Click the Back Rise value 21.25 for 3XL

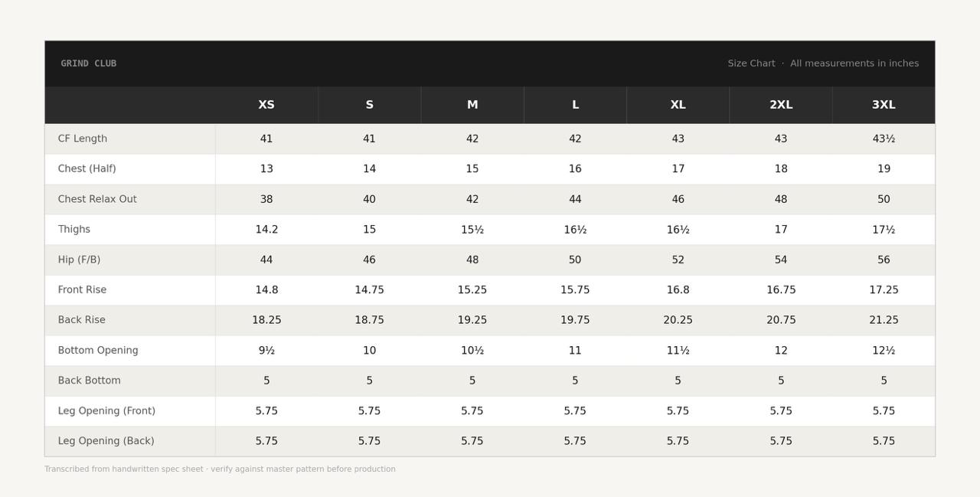click(x=884, y=320)
